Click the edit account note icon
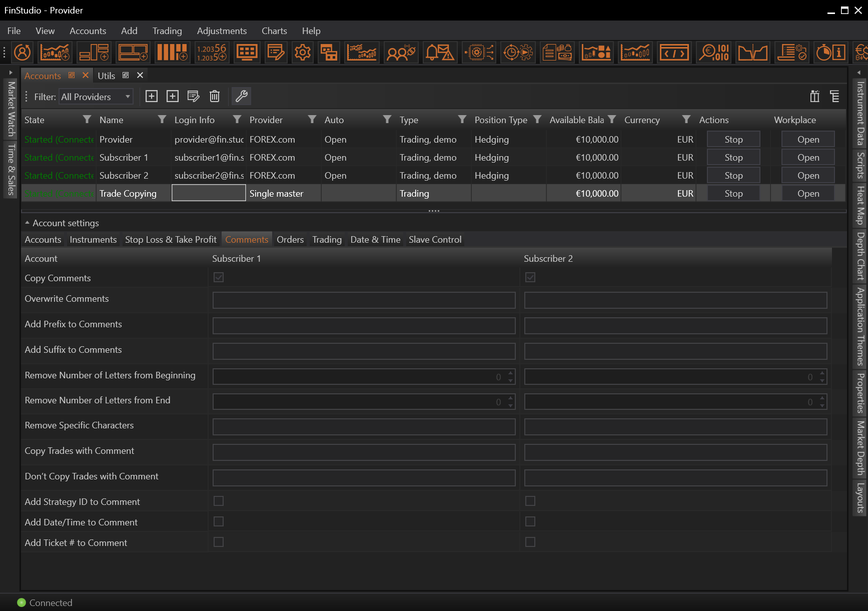The height and width of the screenshot is (611, 868). pos(193,96)
